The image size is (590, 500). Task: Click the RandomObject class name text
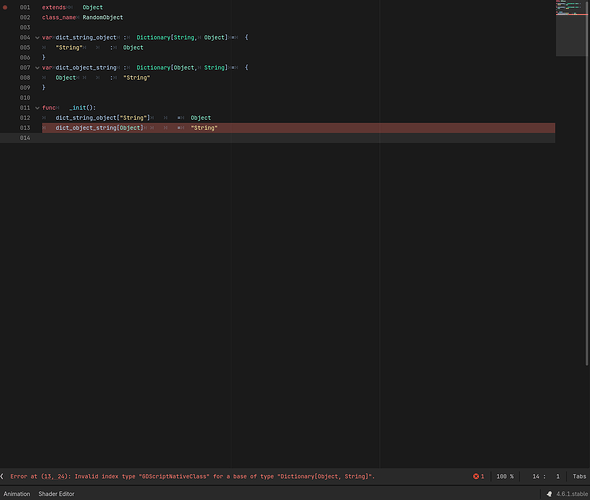103,18
